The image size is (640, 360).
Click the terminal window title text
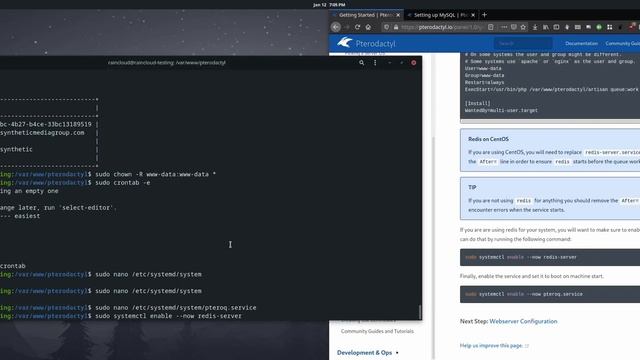167,63
